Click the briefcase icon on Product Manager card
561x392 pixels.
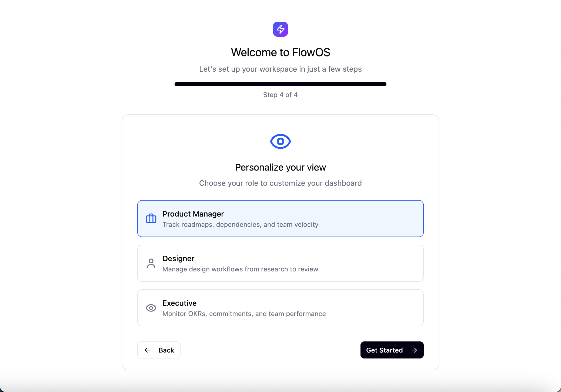click(151, 218)
